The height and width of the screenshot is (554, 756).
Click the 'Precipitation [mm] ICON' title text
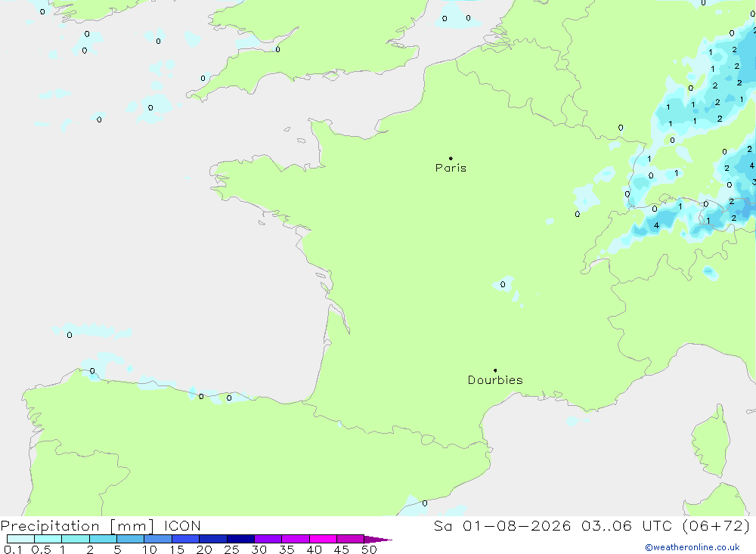101,526
